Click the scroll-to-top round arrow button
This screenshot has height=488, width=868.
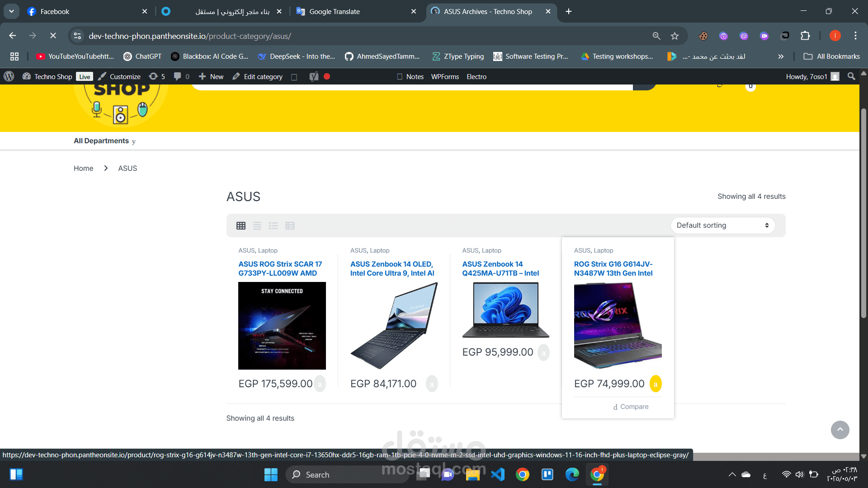click(x=840, y=430)
